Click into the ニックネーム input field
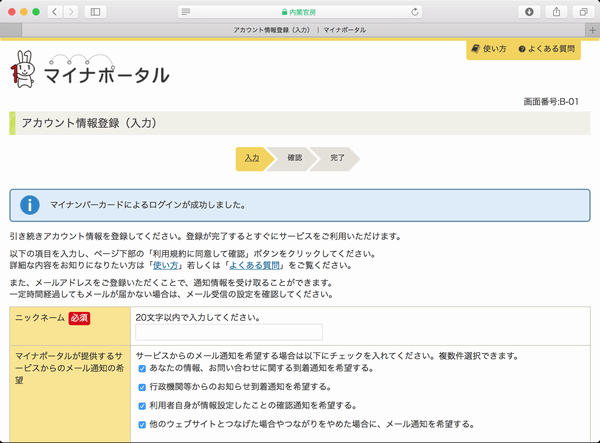The image size is (600, 443). click(229, 332)
